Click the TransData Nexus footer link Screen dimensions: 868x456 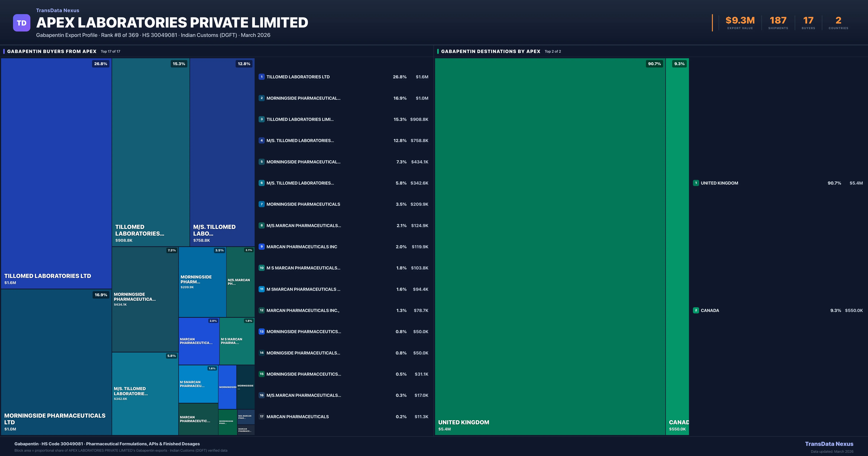[829, 444]
